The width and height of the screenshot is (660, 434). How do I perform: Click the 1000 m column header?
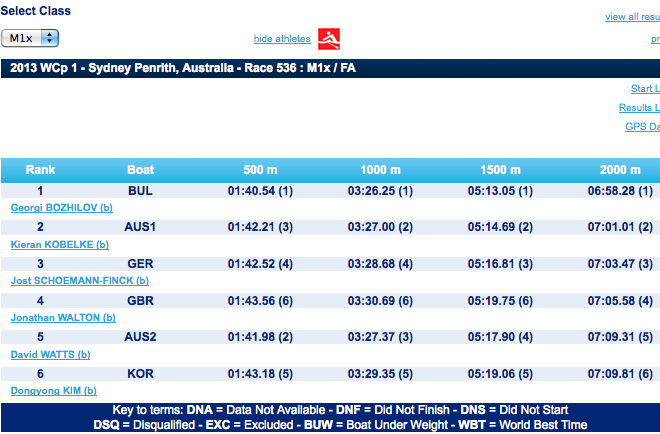pyautogui.click(x=380, y=170)
